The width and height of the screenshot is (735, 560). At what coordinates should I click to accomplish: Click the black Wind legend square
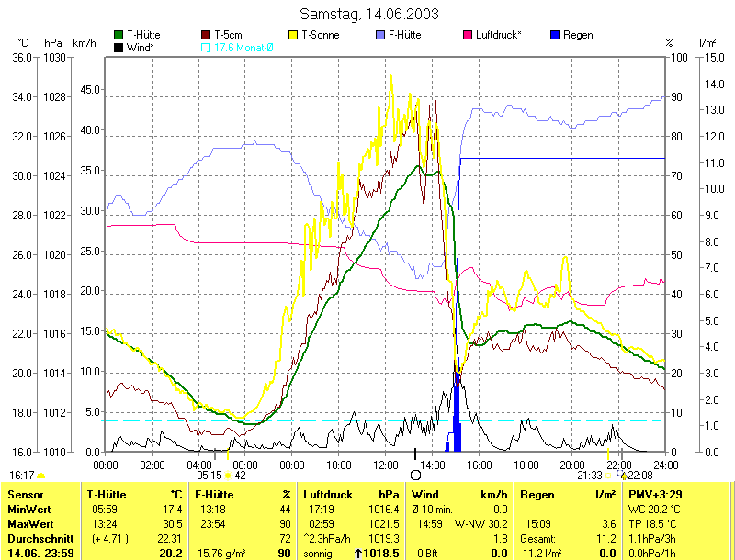(119, 47)
